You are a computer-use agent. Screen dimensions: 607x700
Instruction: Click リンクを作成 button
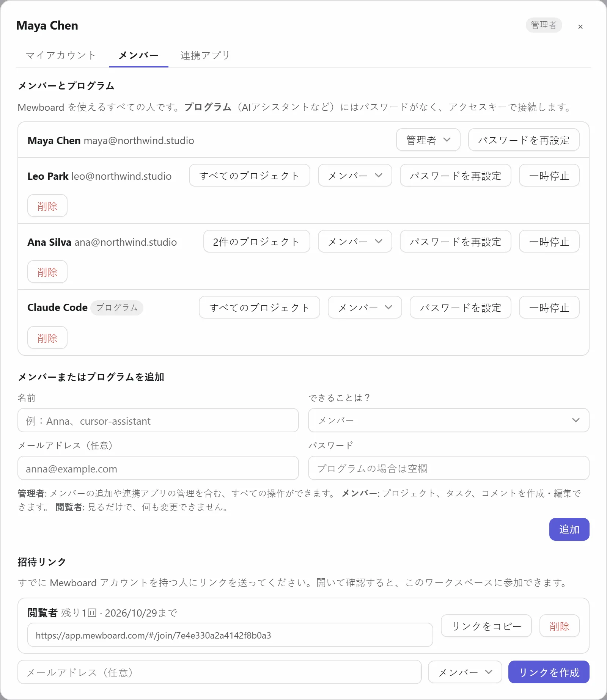click(x=549, y=672)
